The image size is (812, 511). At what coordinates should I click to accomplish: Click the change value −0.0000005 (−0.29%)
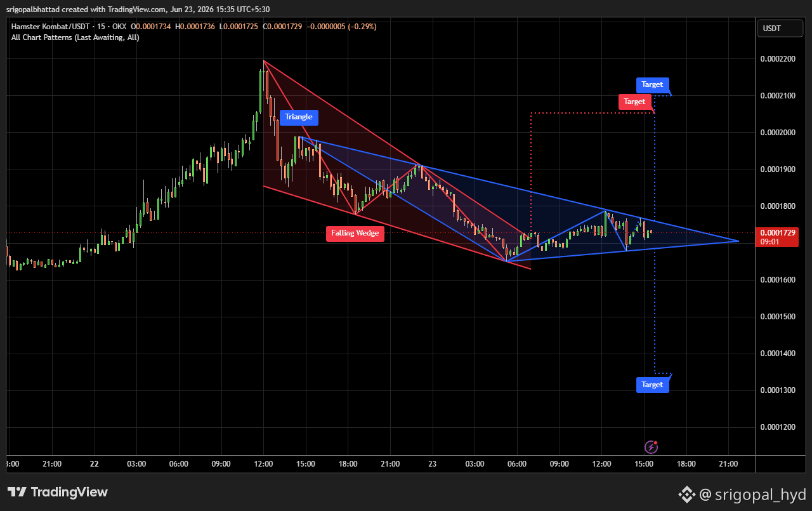[342, 27]
